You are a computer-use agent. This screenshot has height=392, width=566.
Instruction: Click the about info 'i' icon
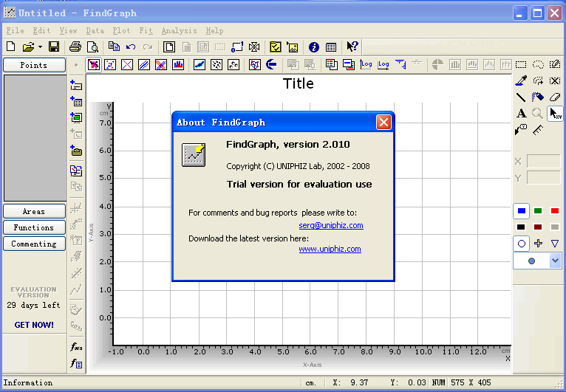coord(314,47)
